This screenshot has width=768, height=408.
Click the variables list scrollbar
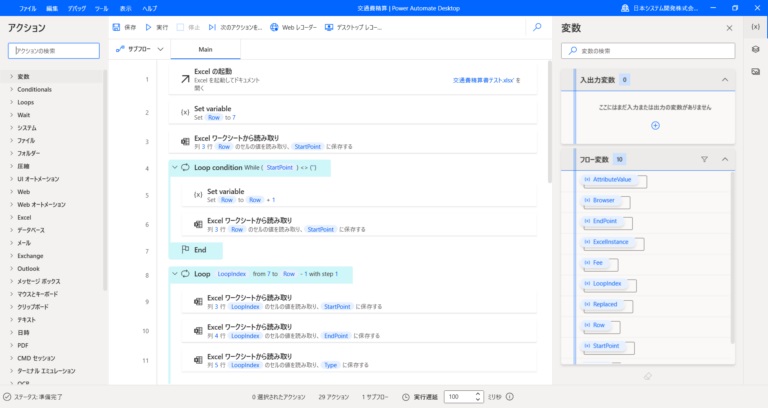tap(733, 257)
